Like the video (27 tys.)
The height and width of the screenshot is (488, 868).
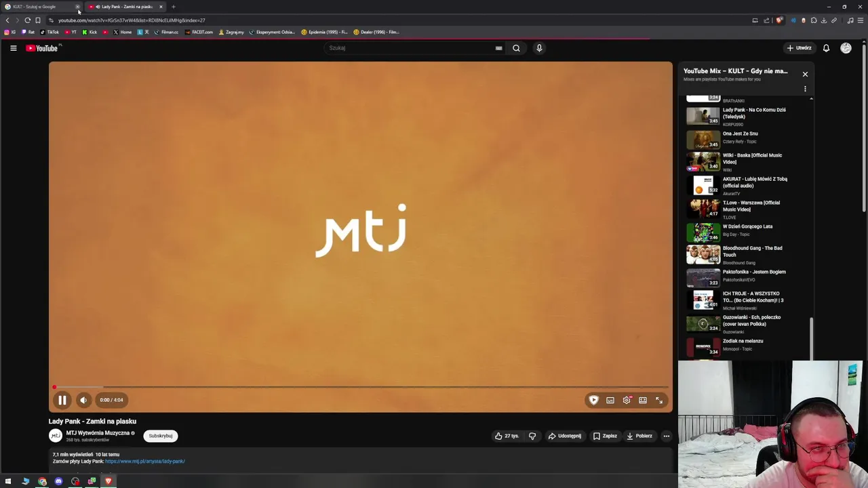(507, 436)
